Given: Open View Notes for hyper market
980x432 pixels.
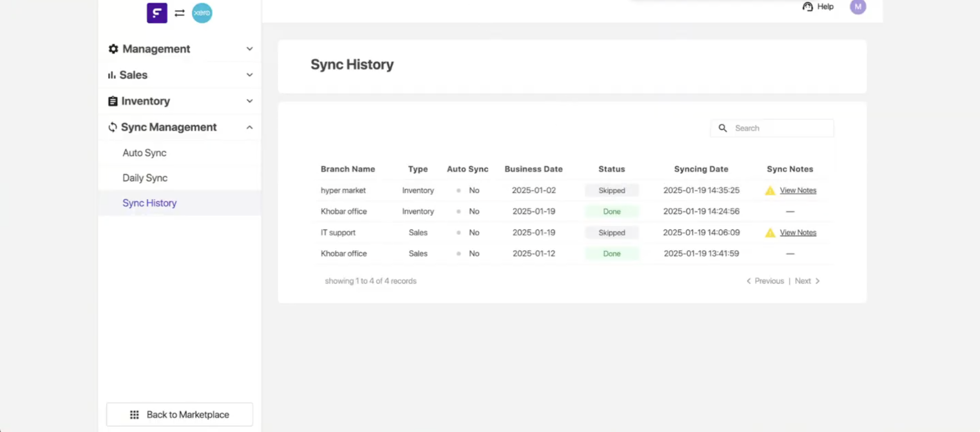Looking at the screenshot, I should (x=798, y=190).
